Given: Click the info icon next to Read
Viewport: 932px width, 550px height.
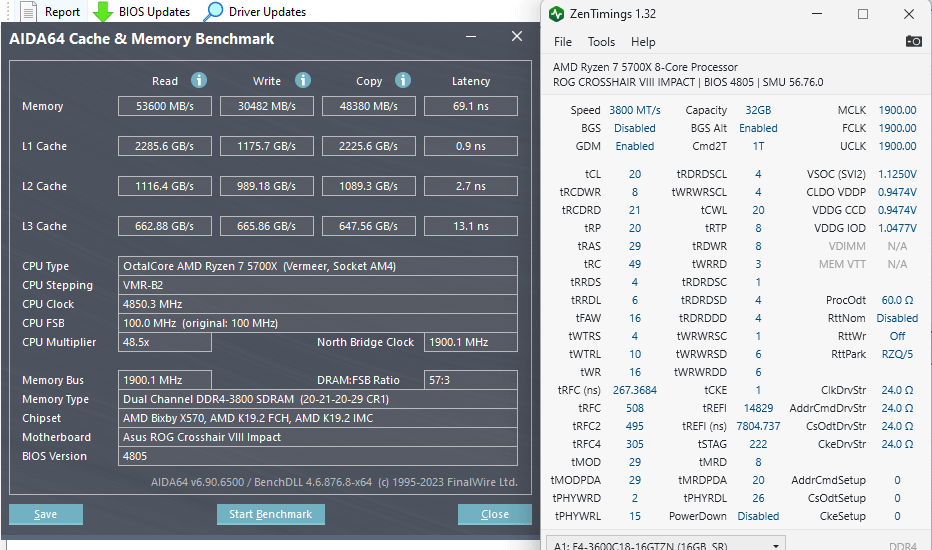Looking at the screenshot, I should pos(199,80).
